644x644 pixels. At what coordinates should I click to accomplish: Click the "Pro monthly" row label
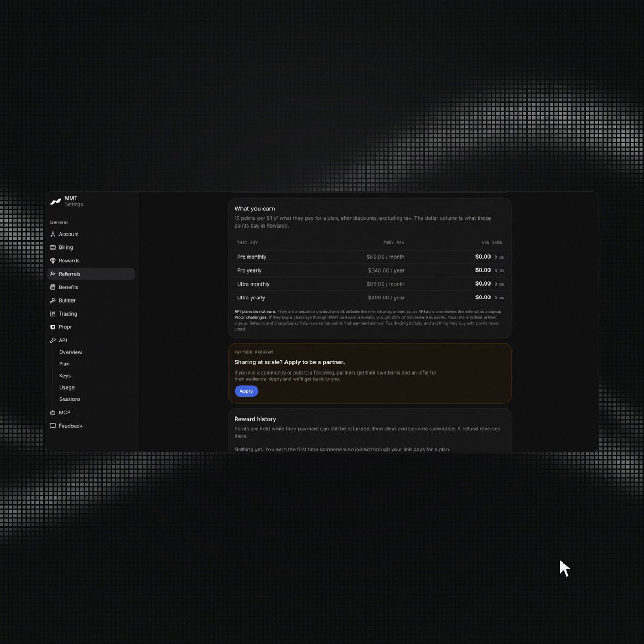coord(252,257)
